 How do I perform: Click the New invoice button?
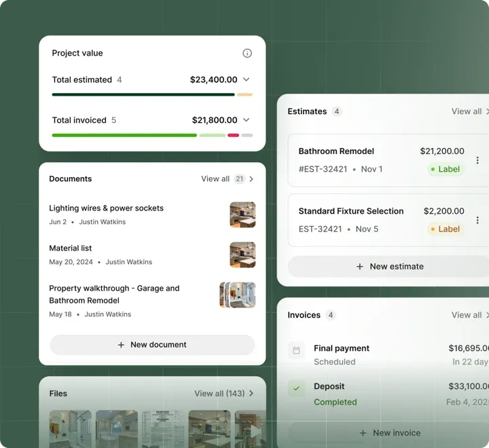point(389,432)
